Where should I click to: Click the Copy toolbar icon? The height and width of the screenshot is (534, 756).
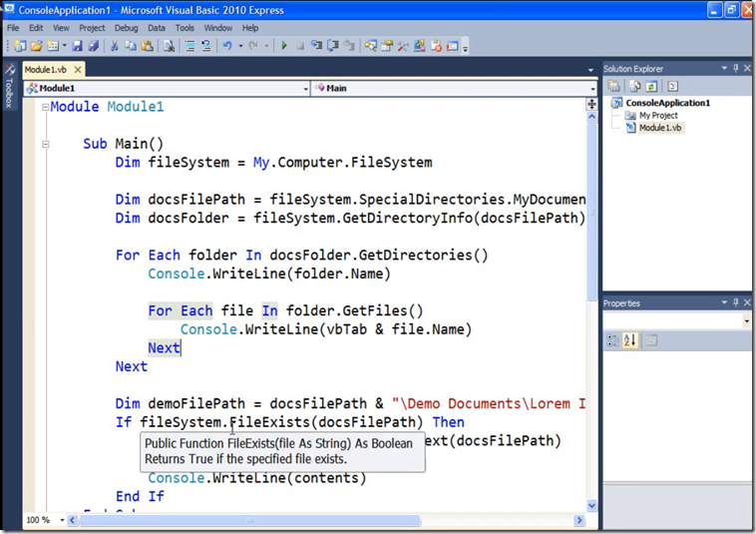131,46
